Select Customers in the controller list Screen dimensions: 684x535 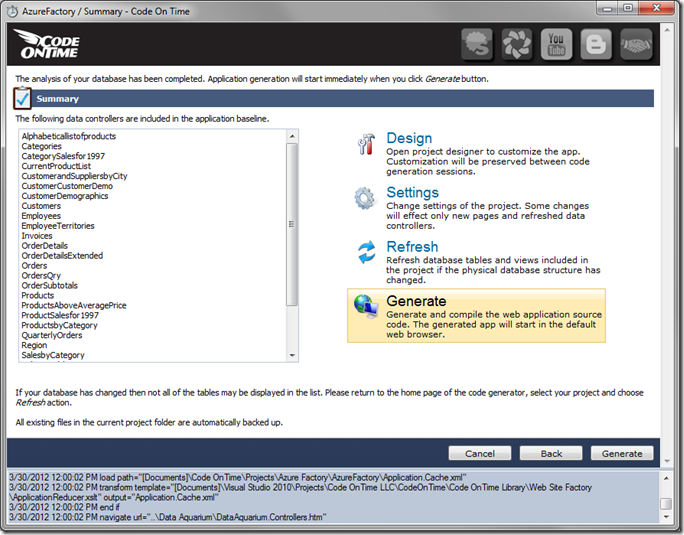[41, 206]
